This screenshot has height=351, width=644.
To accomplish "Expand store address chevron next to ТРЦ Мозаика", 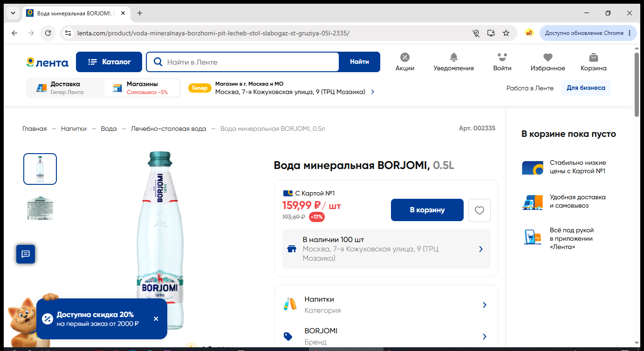I will (372, 92).
